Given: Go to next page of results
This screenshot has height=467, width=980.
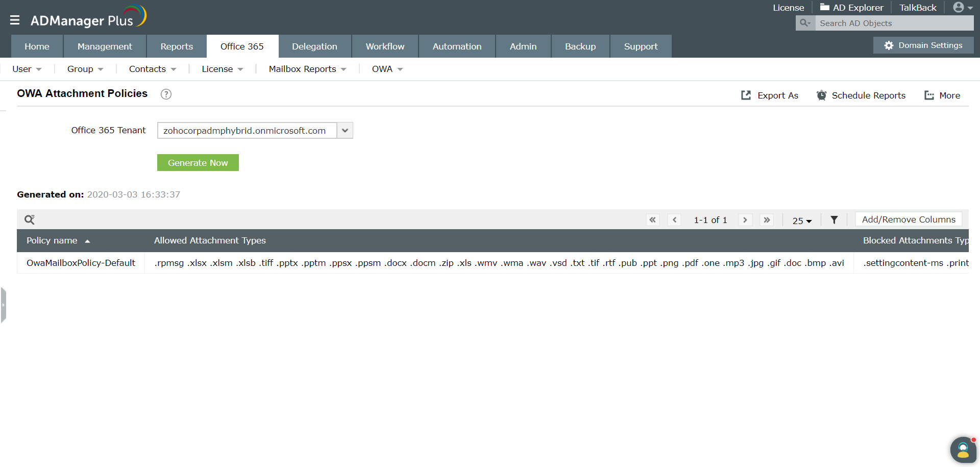Looking at the screenshot, I should (x=745, y=220).
